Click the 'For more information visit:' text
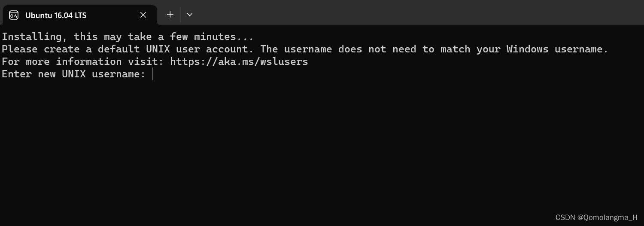 (83, 61)
